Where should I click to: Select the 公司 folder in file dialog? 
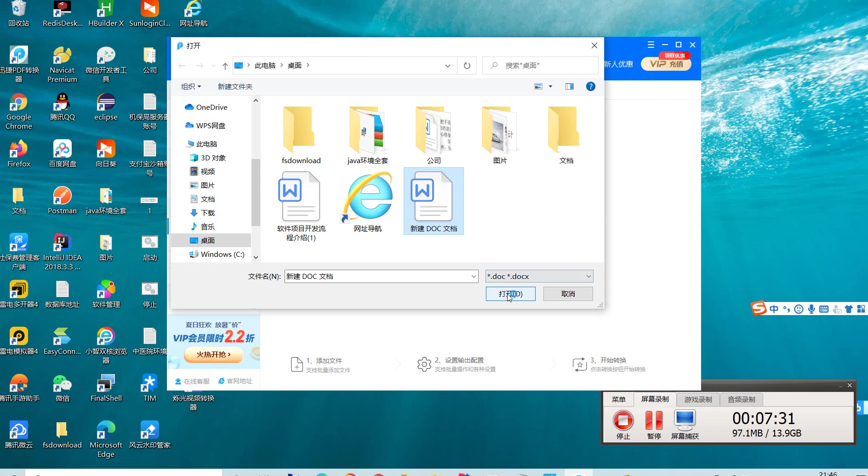click(434, 135)
